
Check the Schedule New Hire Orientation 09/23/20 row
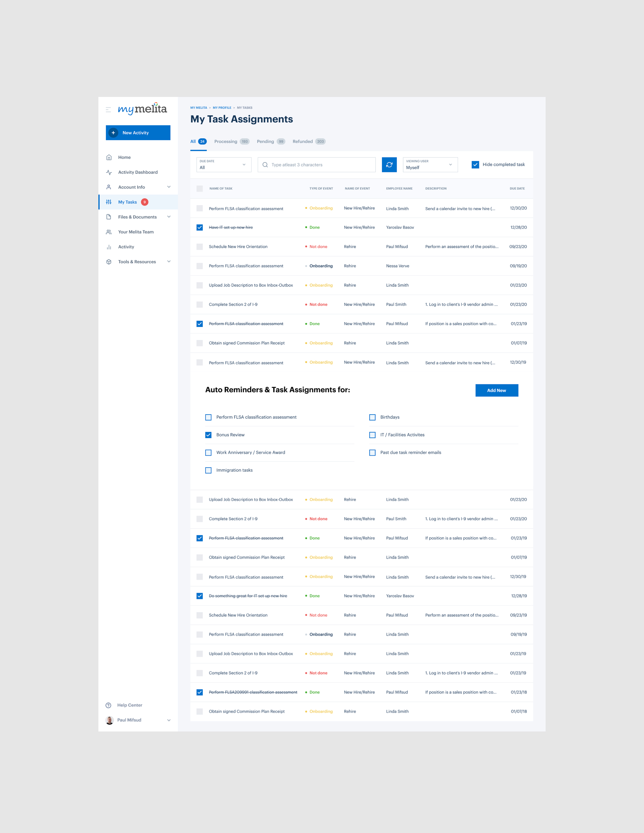[199, 247]
